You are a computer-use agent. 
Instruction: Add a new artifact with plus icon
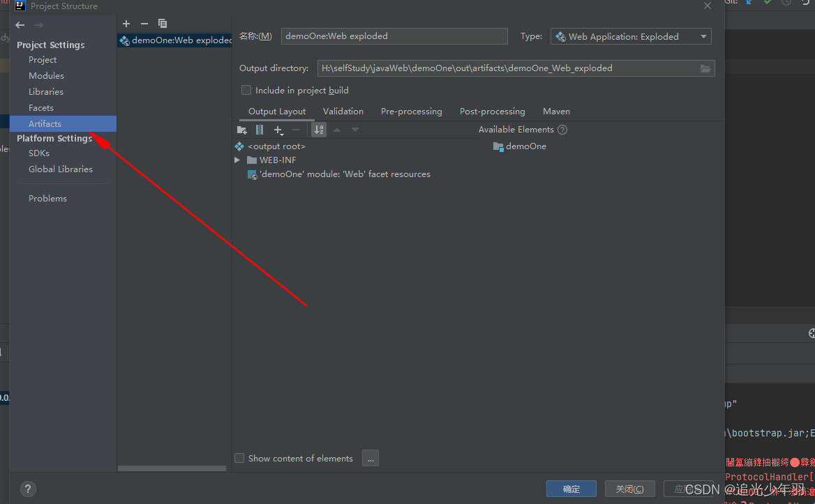coord(126,24)
